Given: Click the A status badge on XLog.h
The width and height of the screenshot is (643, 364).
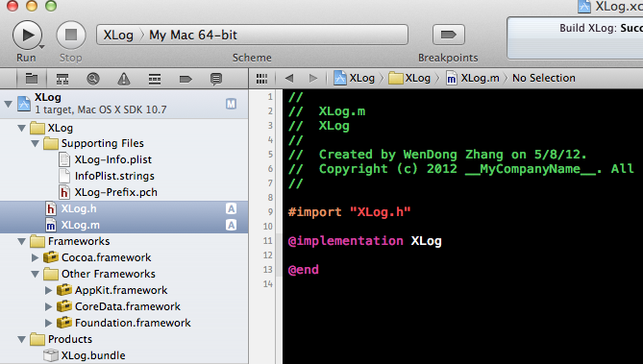Looking at the screenshot, I should 231,209.
